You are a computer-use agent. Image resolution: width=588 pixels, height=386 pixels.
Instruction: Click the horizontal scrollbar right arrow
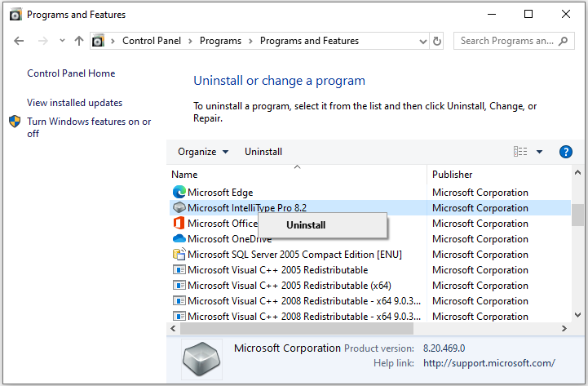pos(564,329)
